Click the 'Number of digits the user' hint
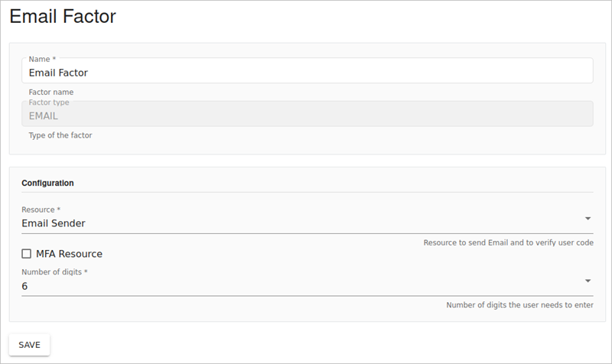Screen dimensions: 612x364 coord(519,305)
